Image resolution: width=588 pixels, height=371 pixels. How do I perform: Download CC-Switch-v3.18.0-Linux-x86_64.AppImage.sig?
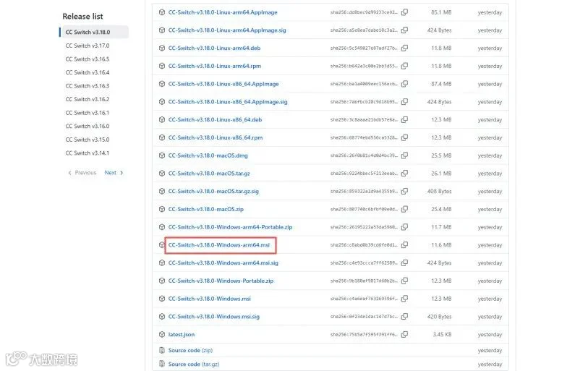pyautogui.click(x=228, y=102)
